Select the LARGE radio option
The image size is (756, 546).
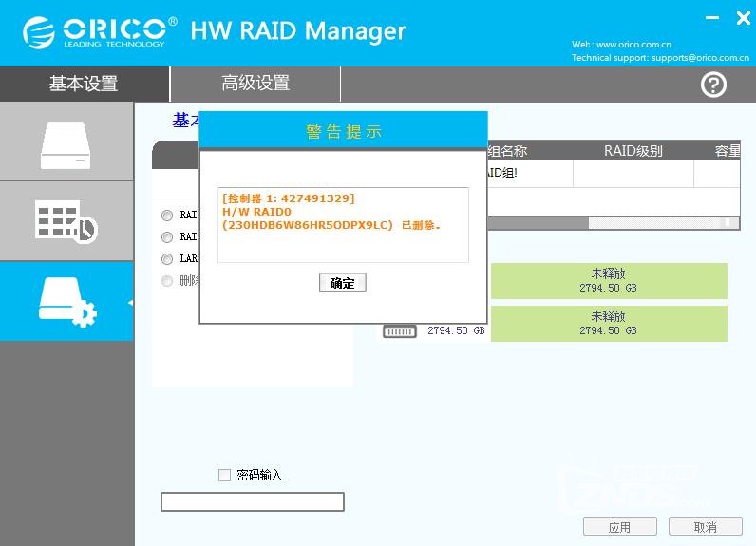pyautogui.click(x=167, y=259)
